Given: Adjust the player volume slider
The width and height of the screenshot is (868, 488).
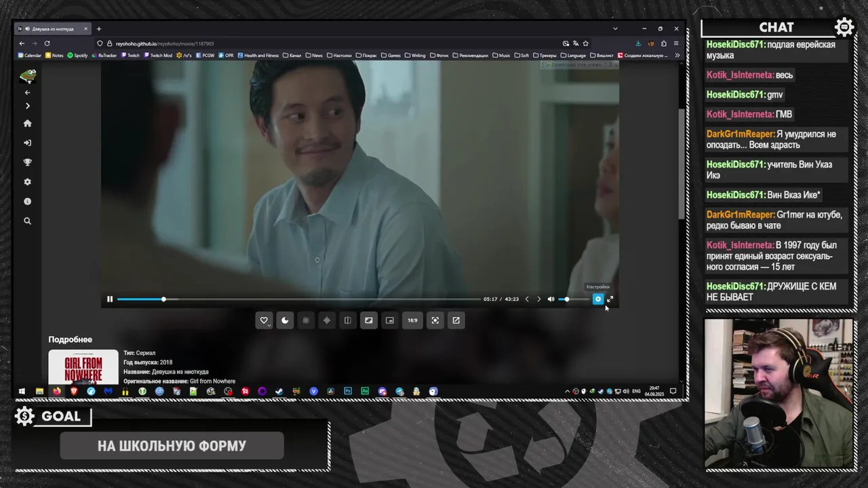Looking at the screenshot, I should [573, 299].
